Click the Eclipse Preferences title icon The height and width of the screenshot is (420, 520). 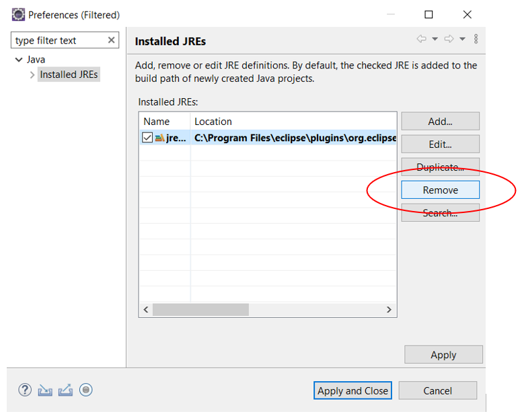[x=18, y=15]
